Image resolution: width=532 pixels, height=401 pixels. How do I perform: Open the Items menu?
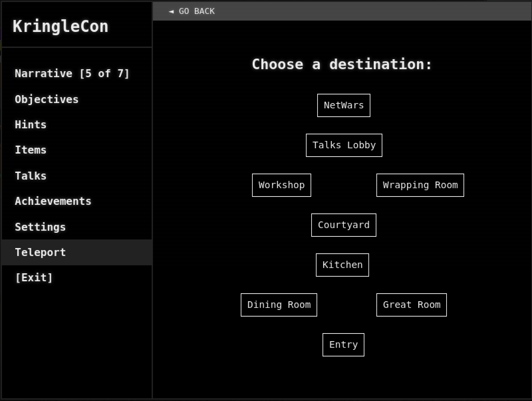pyautogui.click(x=31, y=150)
